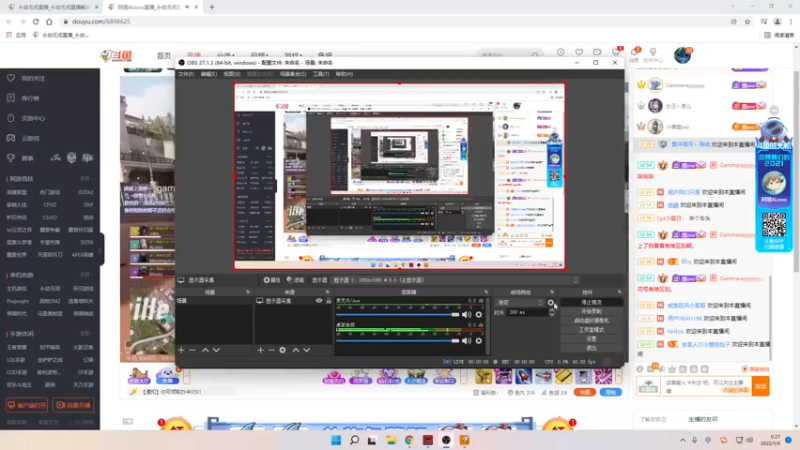The width and height of the screenshot is (800, 450).
Task: Open source properties gear in OBS Sources toolbar
Action: (x=283, y=350)
